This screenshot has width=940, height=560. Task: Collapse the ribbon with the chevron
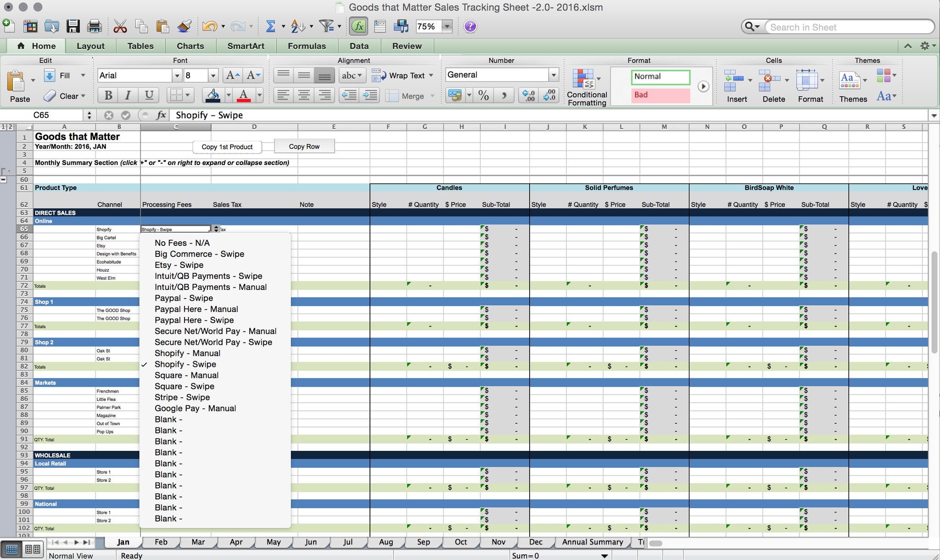point(908,46)
